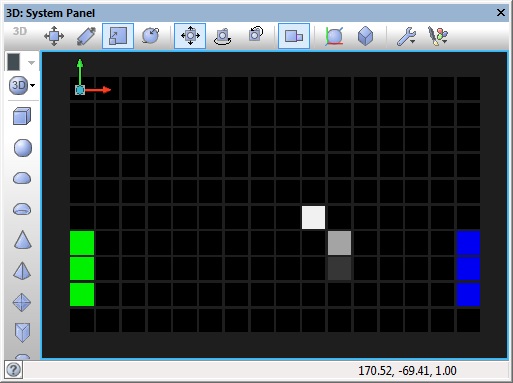513x383 pixels.
Task: Toggle the overlapping rectangles view button
Action: pos(294,36)
